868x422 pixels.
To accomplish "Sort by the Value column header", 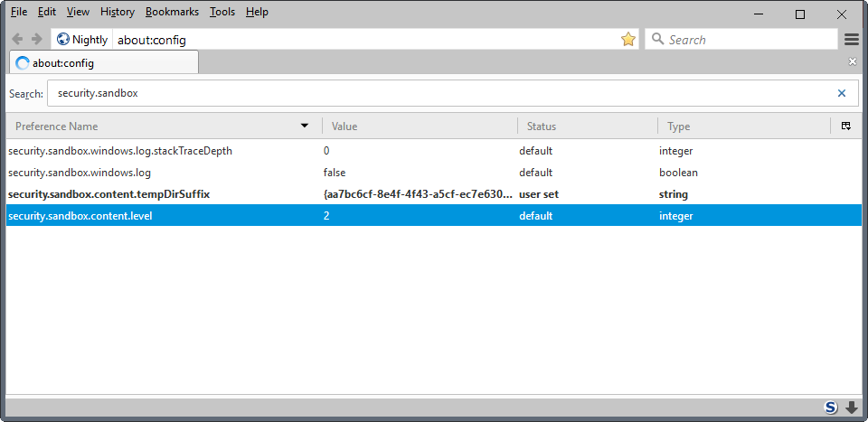I will point(420,127).
